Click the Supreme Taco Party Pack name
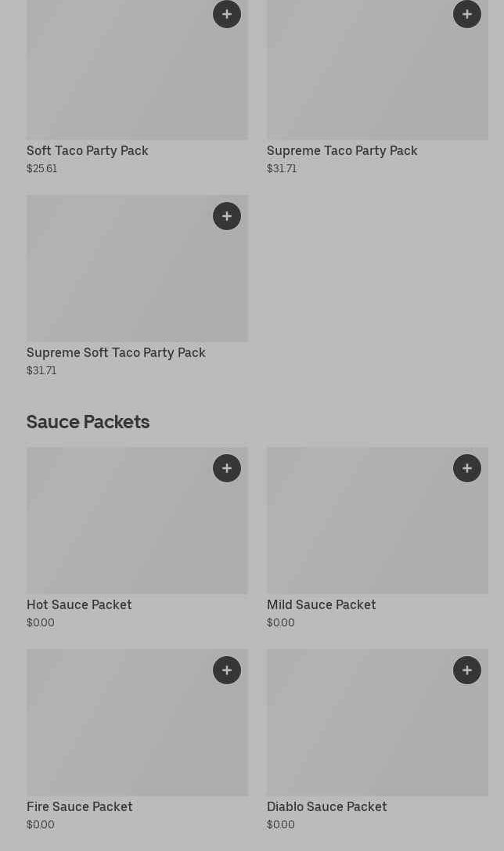This screenshot has height=851, width=504. (x=342, y=150)
